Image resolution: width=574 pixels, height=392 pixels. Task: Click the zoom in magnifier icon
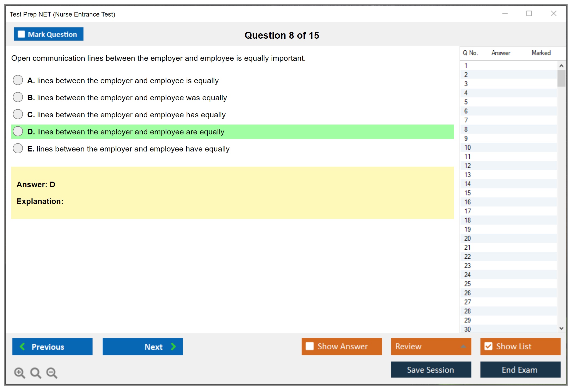[x=19, y=373]
